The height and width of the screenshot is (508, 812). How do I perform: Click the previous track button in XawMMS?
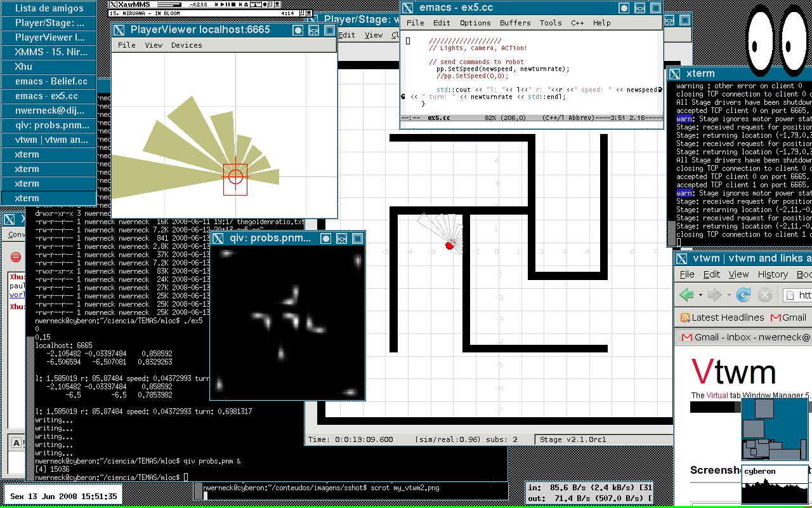pyautogui.click(x=216, y=4)
